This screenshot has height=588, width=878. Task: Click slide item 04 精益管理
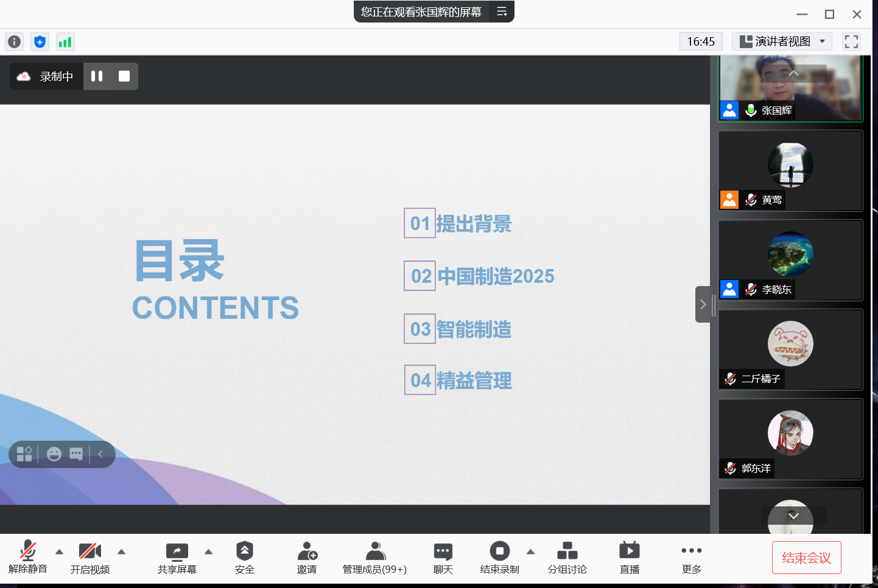tap(458, 380)
